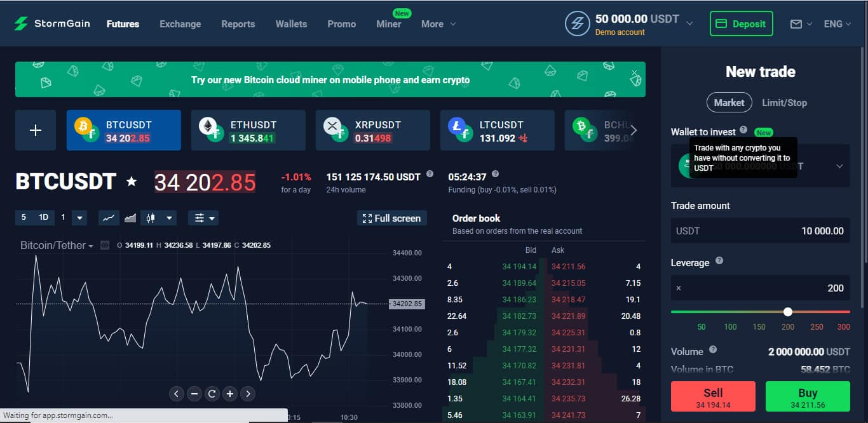Reset chart view with refresh button

[x=212, y=394]
